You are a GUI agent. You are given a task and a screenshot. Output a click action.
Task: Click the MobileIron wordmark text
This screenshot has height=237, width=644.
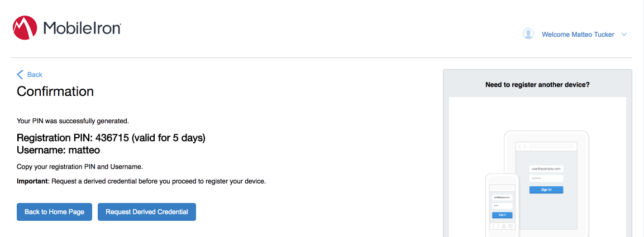(82, 28)
